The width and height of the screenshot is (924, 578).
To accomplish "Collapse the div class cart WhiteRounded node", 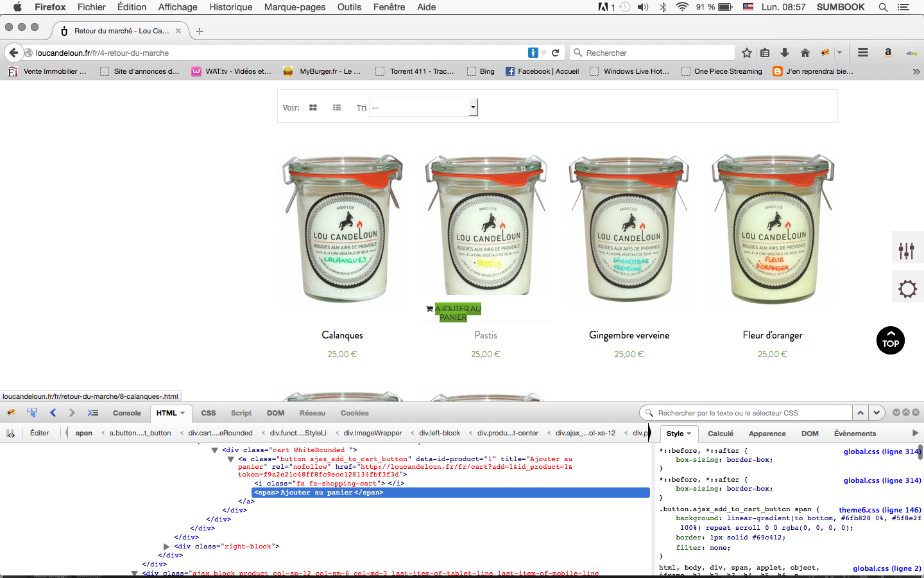I will click(x=215, y=450).
